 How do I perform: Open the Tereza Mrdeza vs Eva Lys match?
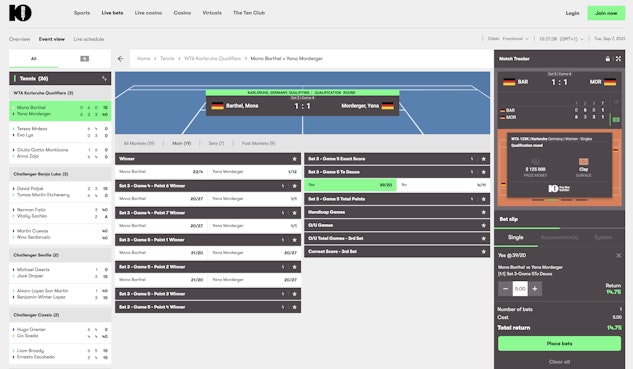(60, 132)
